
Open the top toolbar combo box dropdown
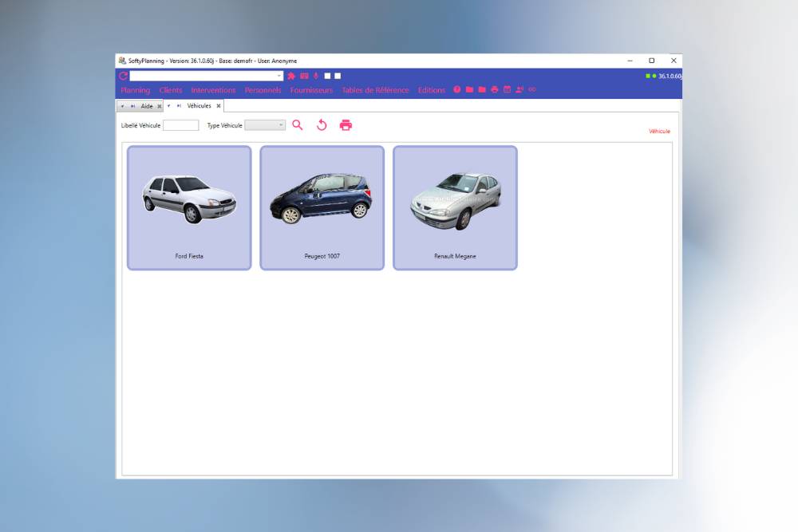[279, 76]
